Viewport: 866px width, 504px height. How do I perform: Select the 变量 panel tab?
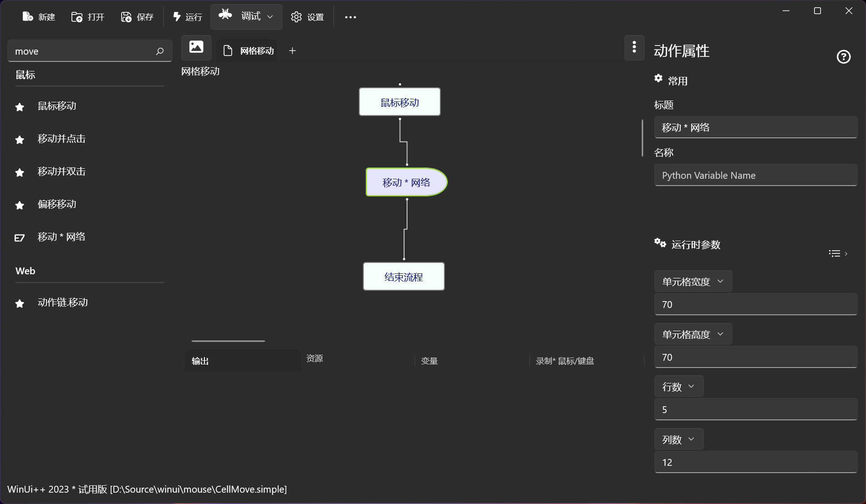coord(428,361)
